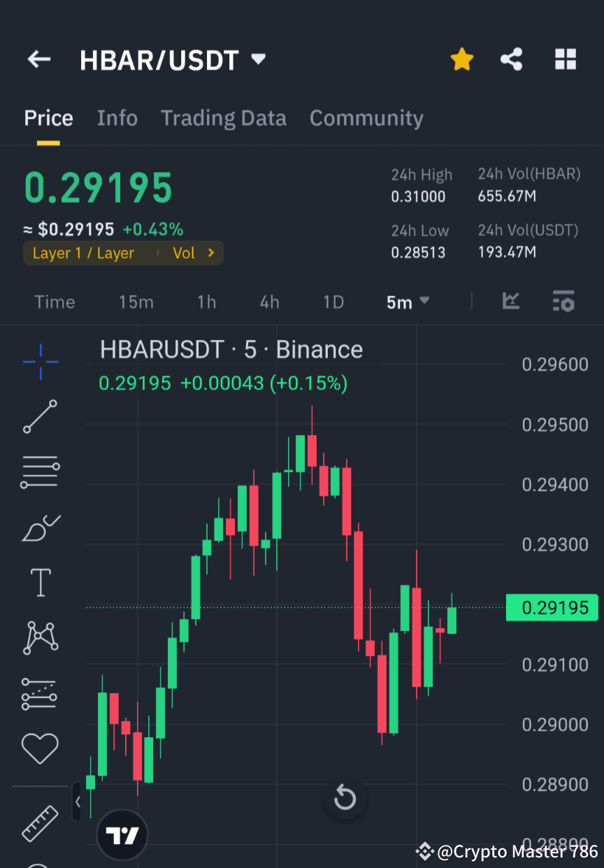Open the HBAR/USDT pair selector dropdown

pyautogui.click(x=173, y=59)
